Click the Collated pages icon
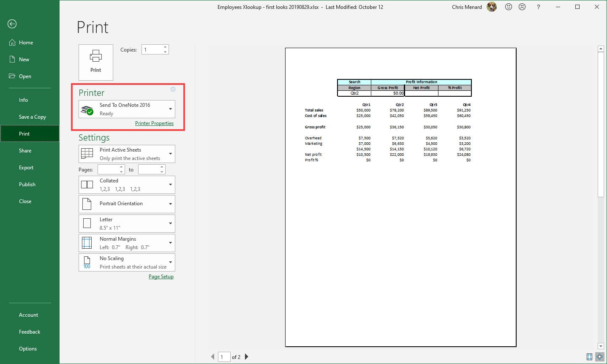Screen dimensions: 607x364 coord(87,185)
